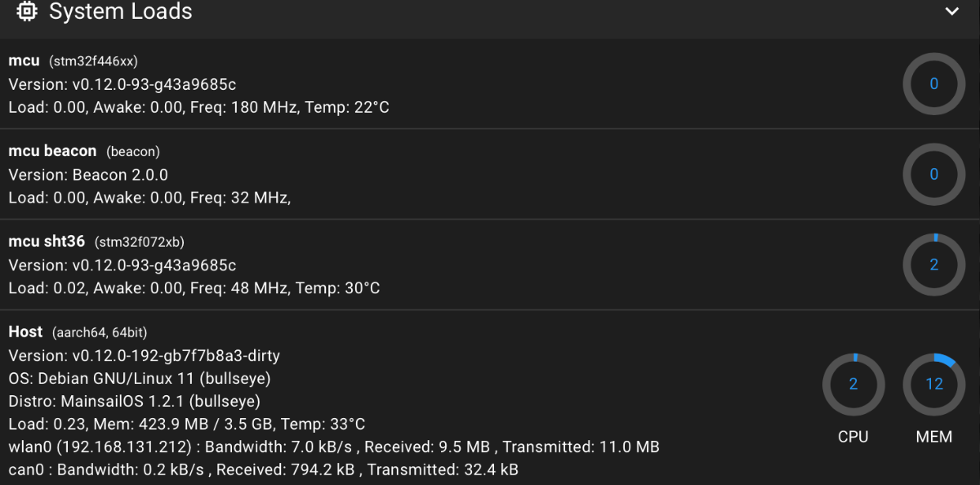980x485 pixels.
Task: Click the MEM label under gauge
Action: tap(933, 437)
